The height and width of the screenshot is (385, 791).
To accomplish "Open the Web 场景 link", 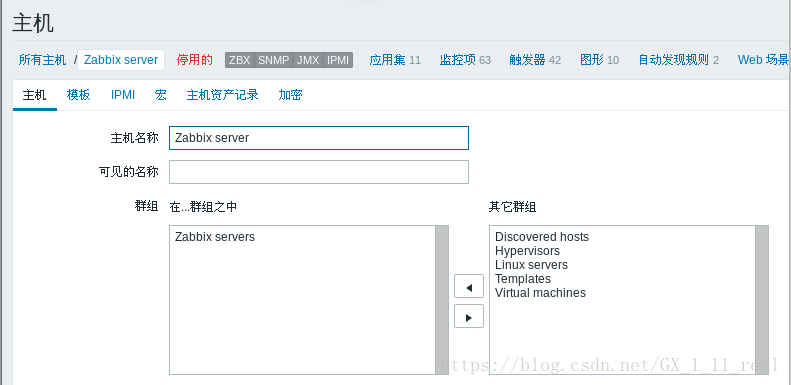I will [x=763, y=60].
